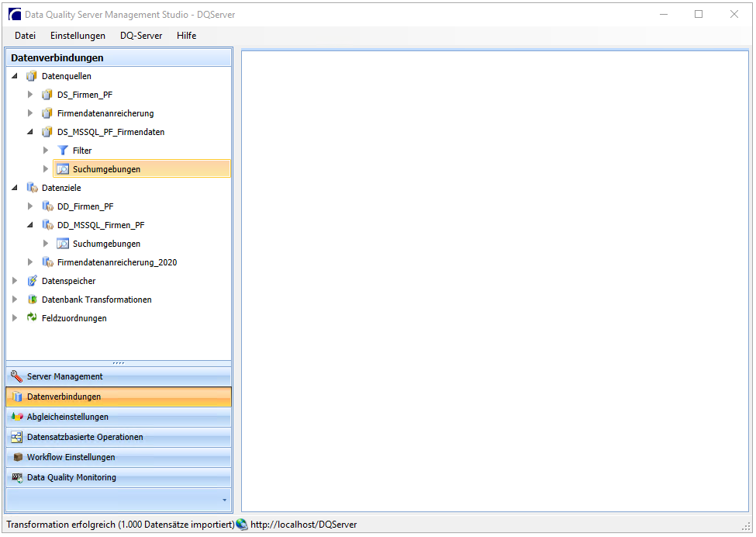Click the Firmendatenanreicherung_2020 destination icon
The height and width of the screenshot is (537, 756).
pyautogui.click(x=47, y=262)
